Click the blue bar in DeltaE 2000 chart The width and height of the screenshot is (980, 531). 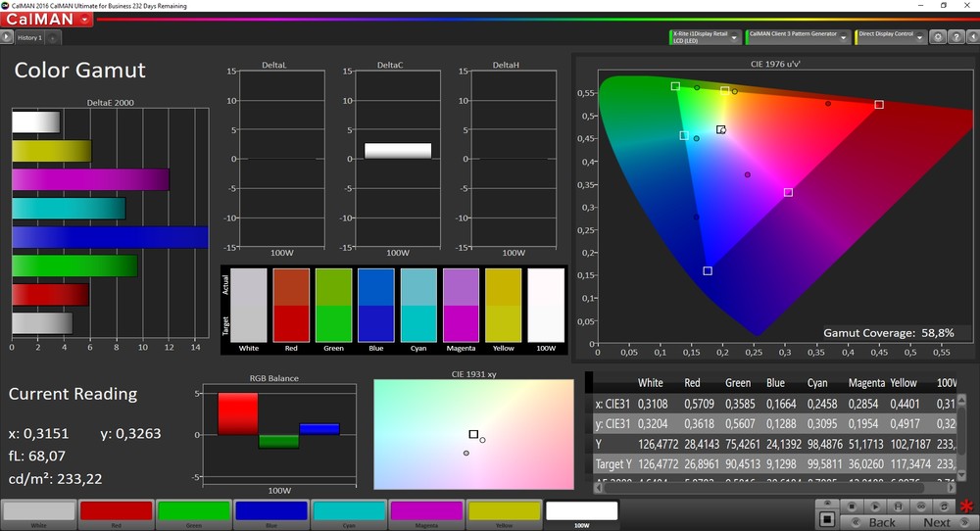coord(110,237)
